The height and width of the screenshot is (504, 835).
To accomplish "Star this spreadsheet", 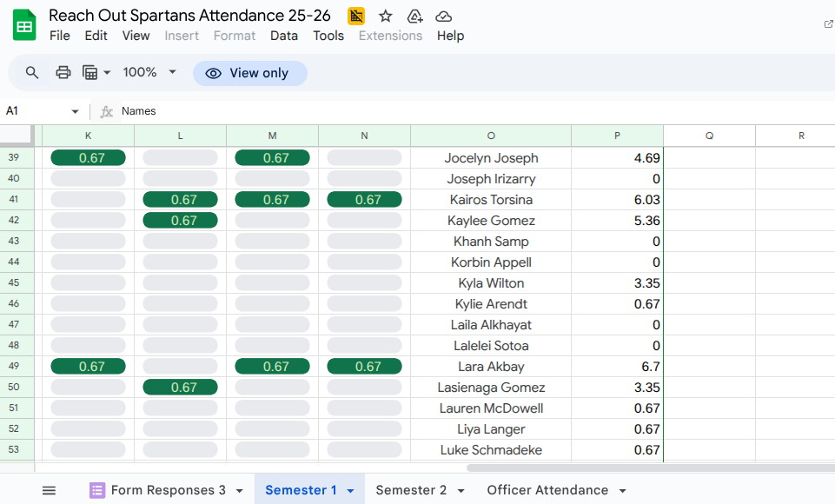I will (x=386, y=17).
